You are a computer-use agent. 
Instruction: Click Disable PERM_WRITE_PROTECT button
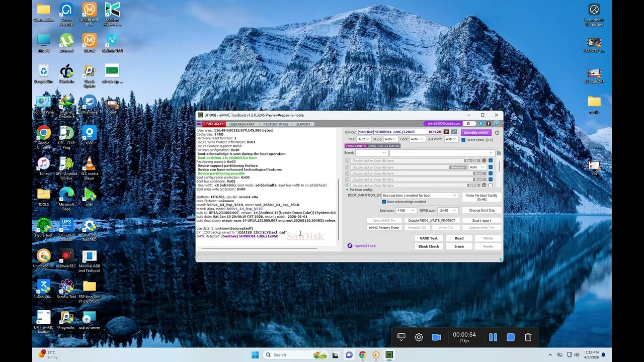(x=432, y=221)
